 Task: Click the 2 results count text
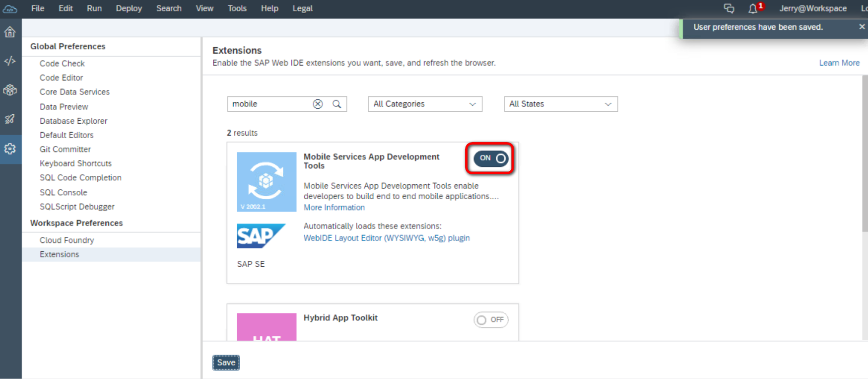click(x=242, y=133)
